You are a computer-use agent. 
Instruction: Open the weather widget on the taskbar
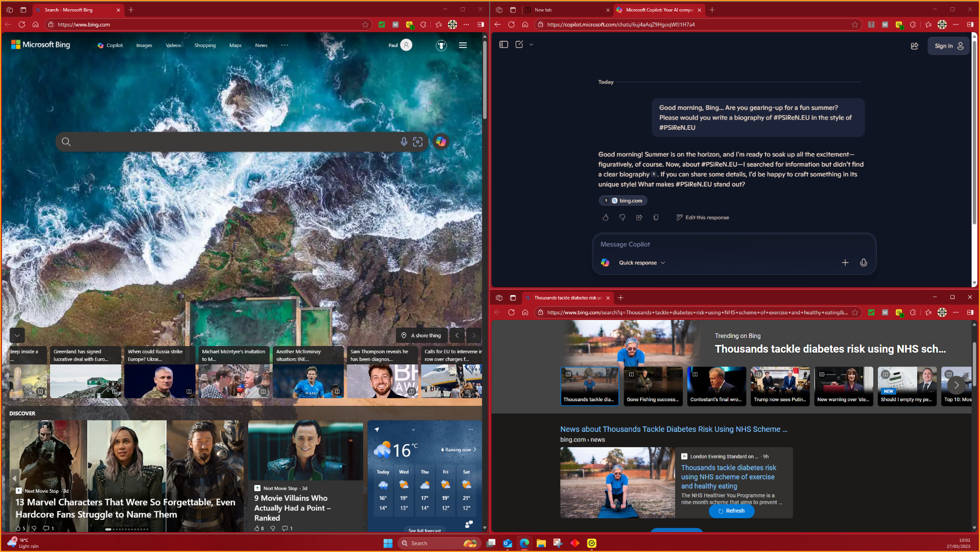coord(23,543)
